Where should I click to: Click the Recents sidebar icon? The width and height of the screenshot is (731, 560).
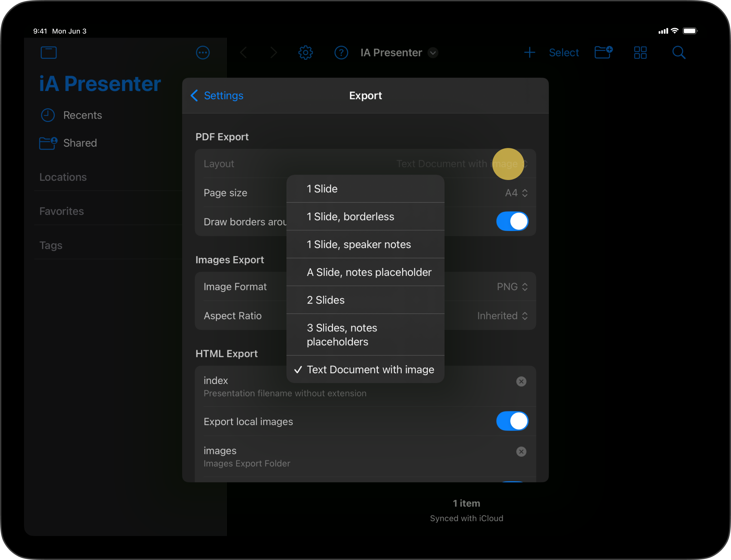(48, 115)
